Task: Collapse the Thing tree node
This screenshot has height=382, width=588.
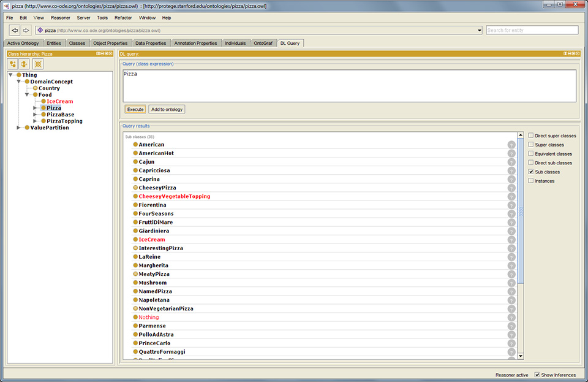Action: coord(10,75)
